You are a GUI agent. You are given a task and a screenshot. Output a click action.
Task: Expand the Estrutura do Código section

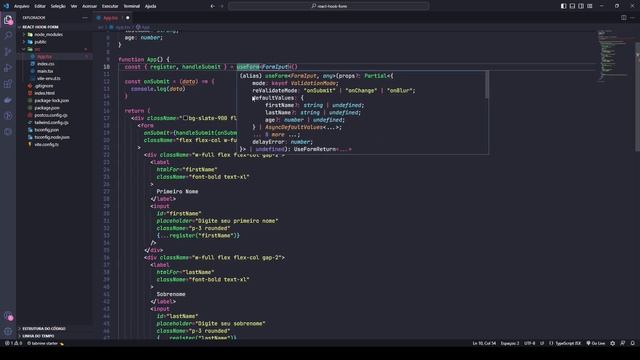tap(44, 328)
